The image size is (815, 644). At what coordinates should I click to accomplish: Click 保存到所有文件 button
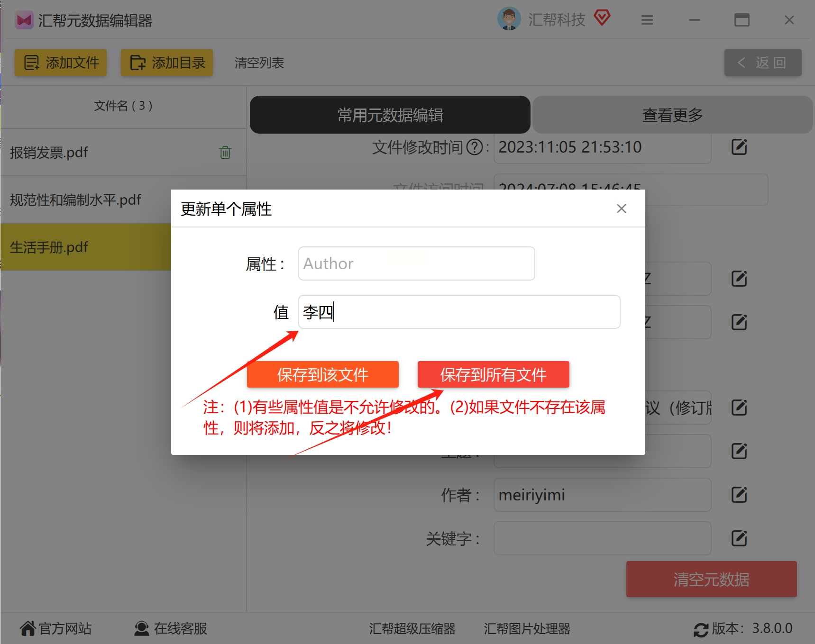[x=494, y=374]
